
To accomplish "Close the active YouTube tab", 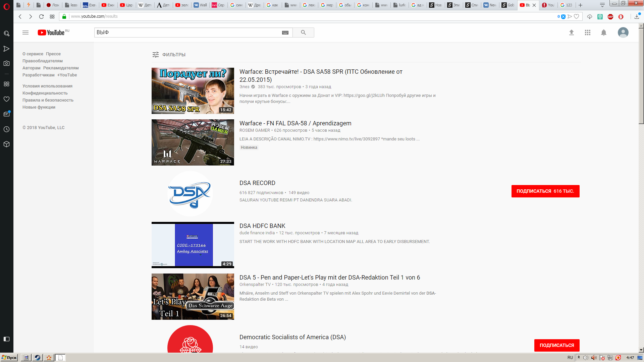I will [x=534, y=5].
